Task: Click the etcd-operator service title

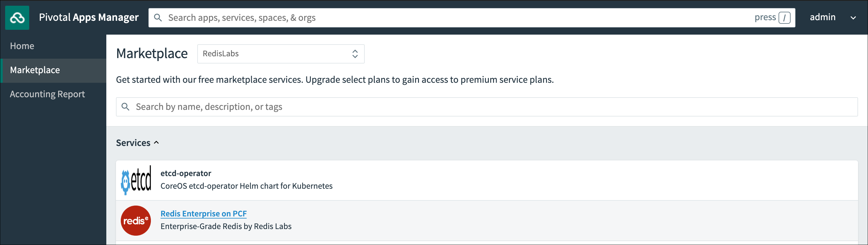Action: (186, 173)
